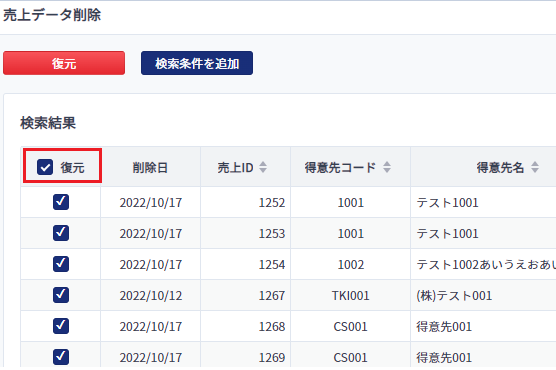Viewport: 556px width, 370px height.
Task: Click the red 復元 restore button
Action: coord(64,63)
